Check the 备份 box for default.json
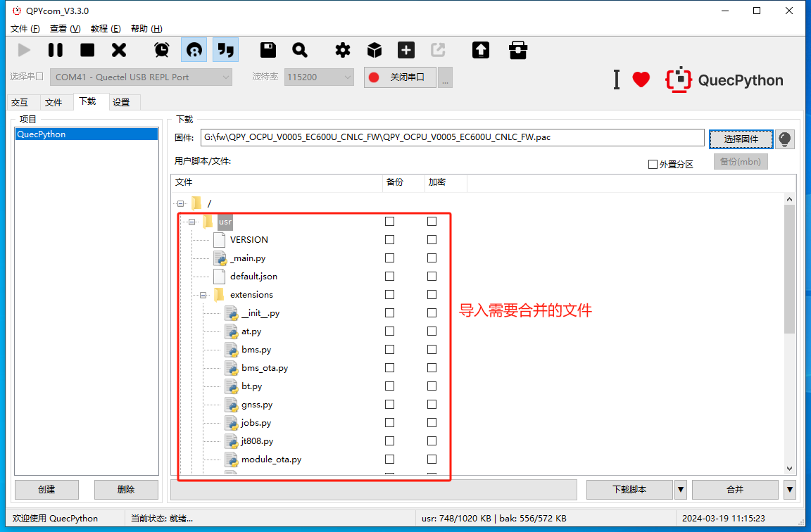The height and width of the screenshot is (532, 811). click(x=389, y=276)
